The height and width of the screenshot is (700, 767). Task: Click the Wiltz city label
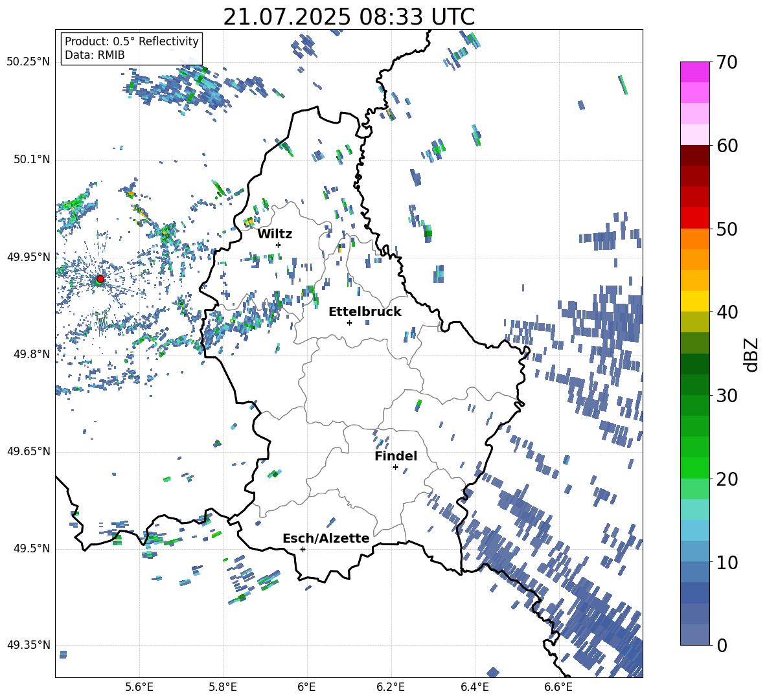point(275,234)
